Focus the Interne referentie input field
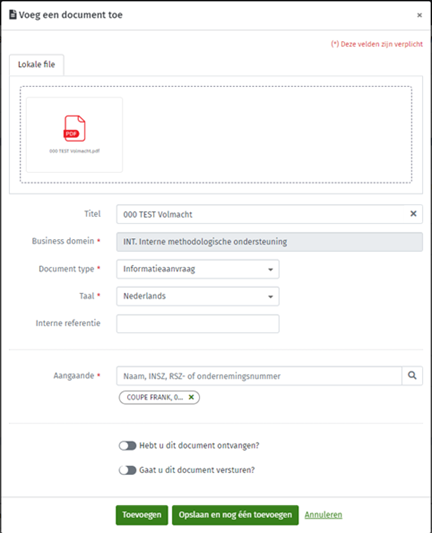 198,324
